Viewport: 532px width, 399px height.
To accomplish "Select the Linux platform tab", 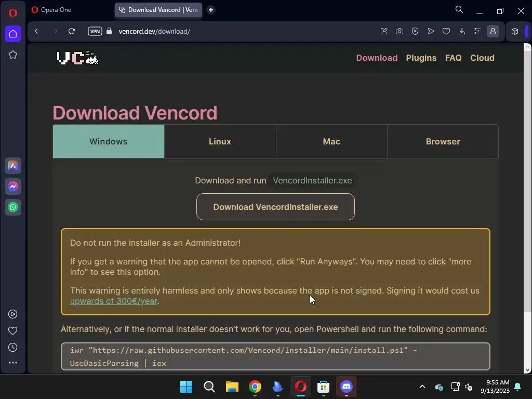I will click(x=220, y=141).
